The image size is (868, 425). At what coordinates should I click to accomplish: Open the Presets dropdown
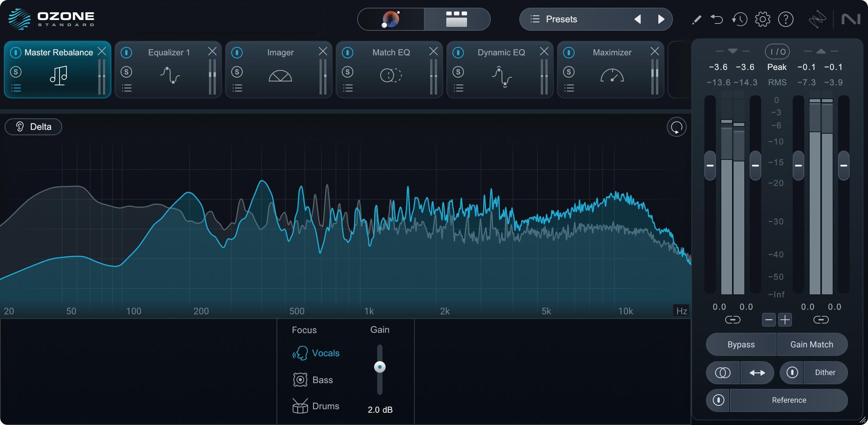[561, 19]
